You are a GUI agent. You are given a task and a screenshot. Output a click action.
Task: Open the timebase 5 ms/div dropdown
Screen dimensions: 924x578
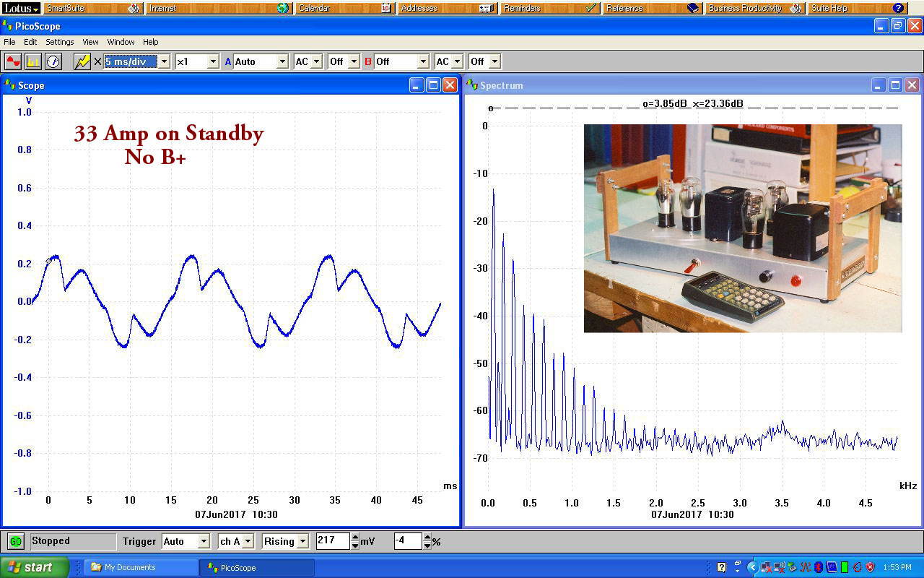(x=137, y=61)
